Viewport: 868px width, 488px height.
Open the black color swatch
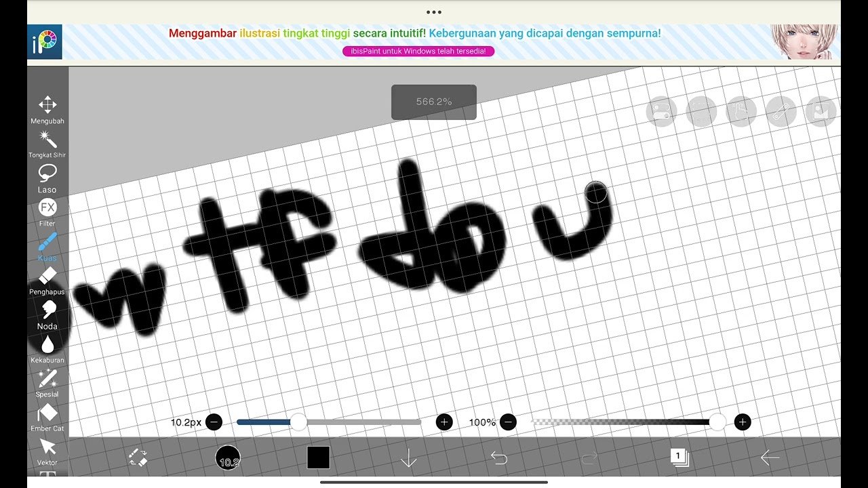318,457
